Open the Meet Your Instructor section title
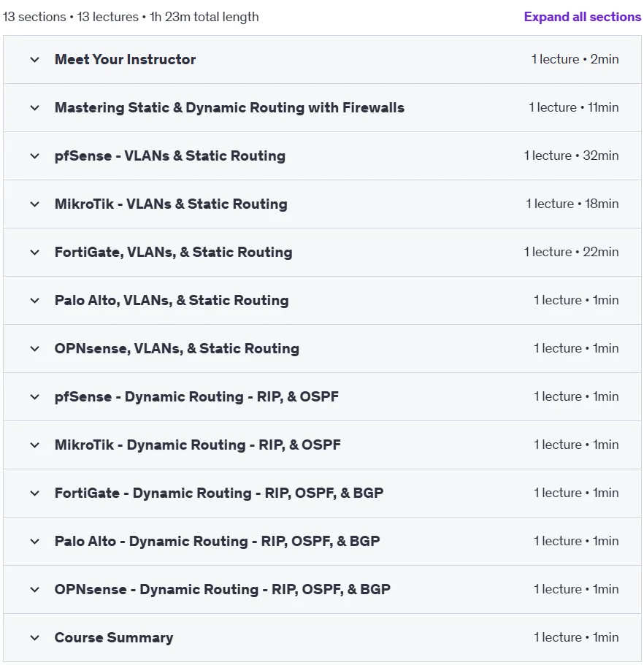The height and width of the screenshot is (665, 644). coord(125,59)
